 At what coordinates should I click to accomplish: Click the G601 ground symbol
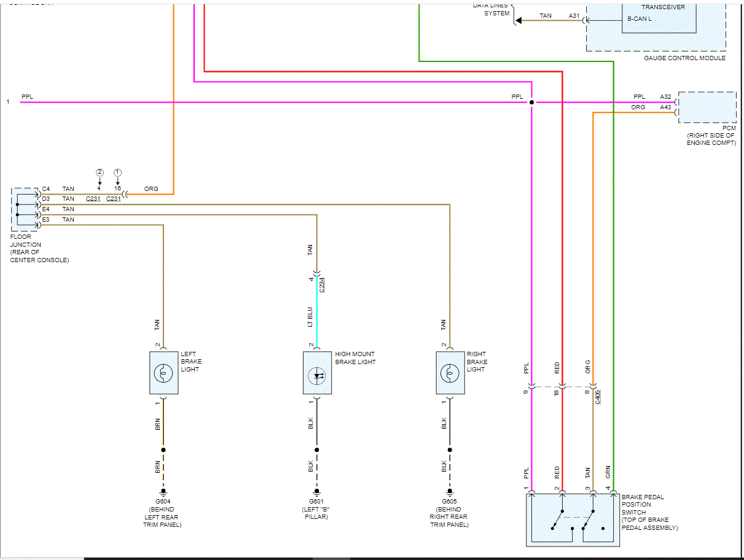318,491
